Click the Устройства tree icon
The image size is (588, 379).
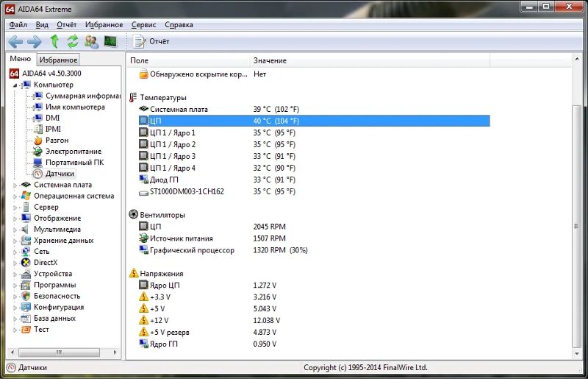tap(26, 274)
